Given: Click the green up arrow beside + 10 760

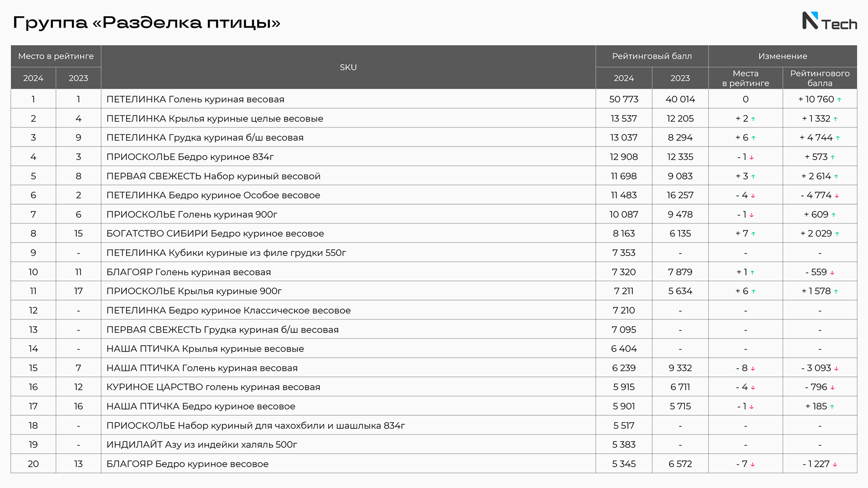Looking at the screenshot, I should tap(840, 100).
